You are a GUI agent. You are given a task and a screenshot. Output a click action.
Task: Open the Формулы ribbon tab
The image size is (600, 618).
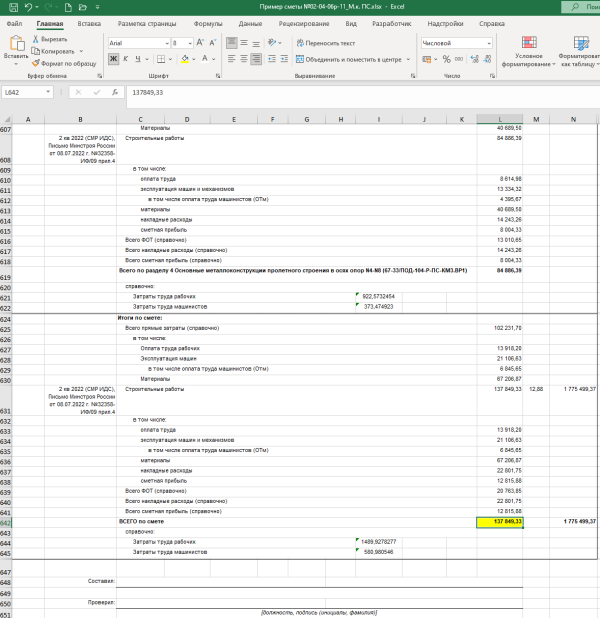tap(208, 23)
